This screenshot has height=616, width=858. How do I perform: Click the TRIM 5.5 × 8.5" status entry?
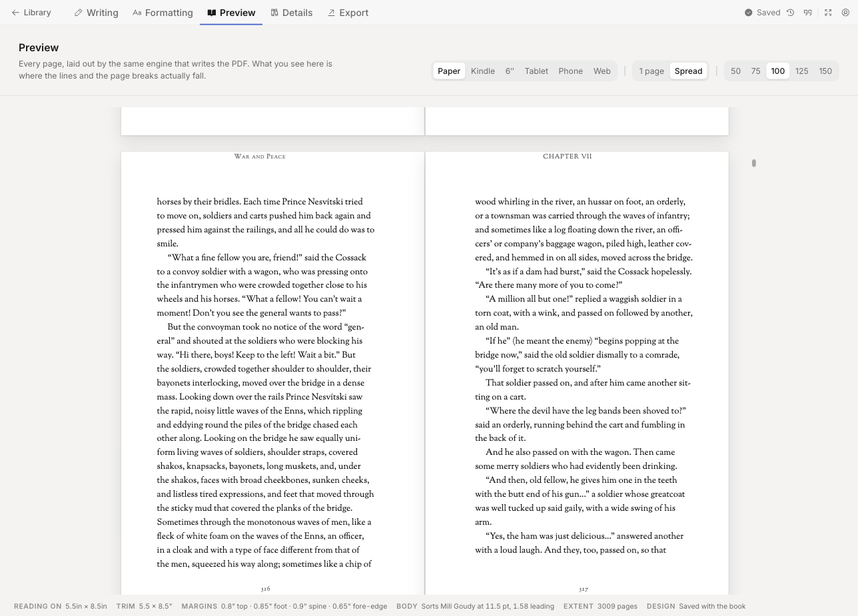tap(144, 607)
